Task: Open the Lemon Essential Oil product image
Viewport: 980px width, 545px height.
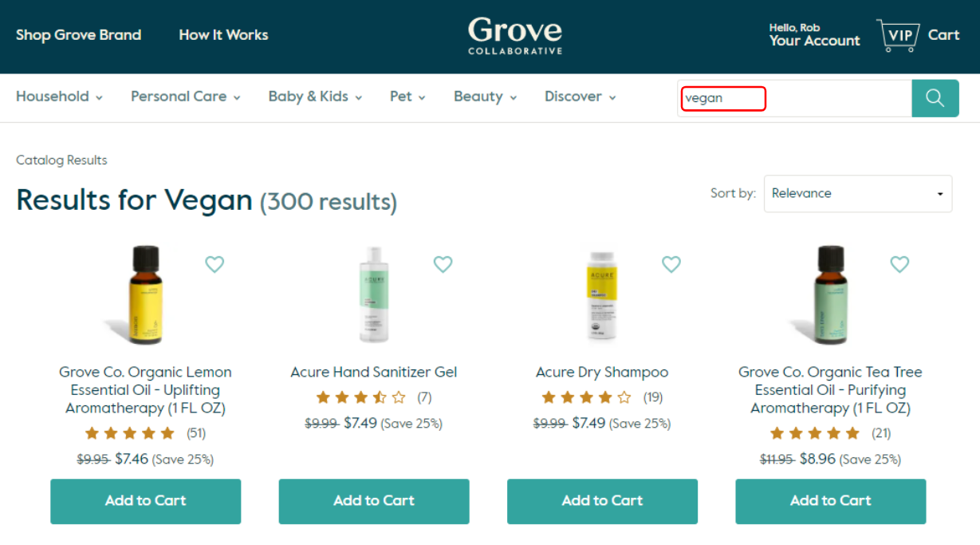Action: tap(144, 295)
